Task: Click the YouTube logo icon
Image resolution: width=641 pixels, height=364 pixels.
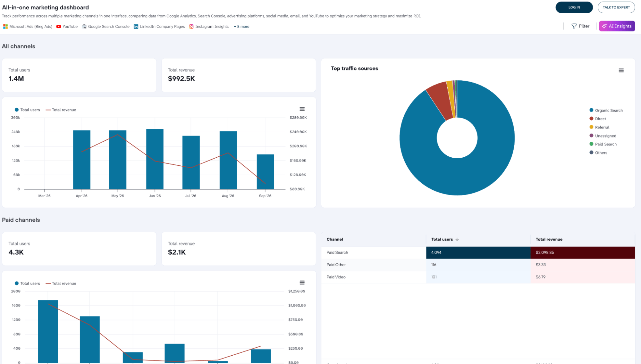Action: coord(59,27)
